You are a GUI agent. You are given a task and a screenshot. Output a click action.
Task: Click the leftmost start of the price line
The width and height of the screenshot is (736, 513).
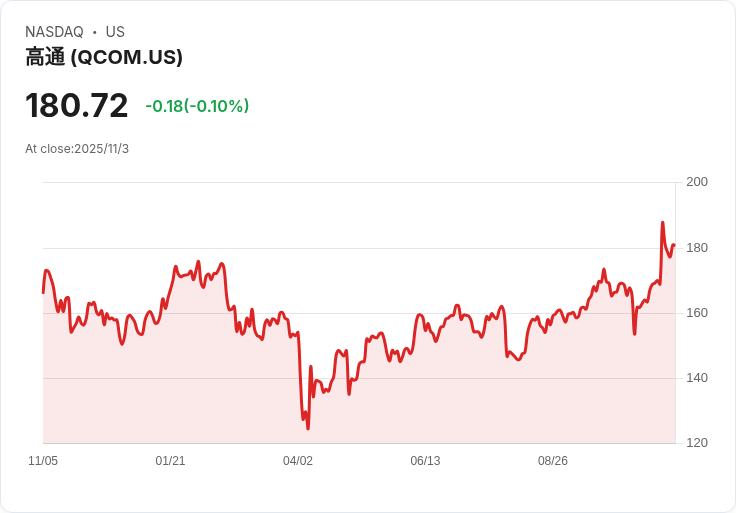coord(43,292)
